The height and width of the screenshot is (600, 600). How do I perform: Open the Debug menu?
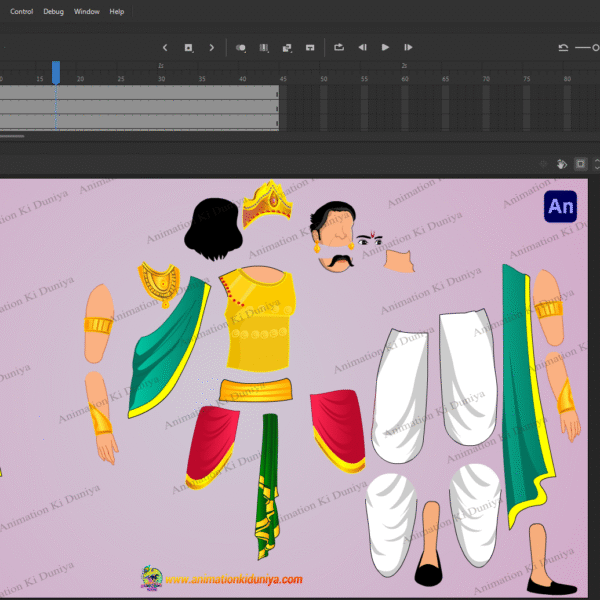tap(53, 11)
